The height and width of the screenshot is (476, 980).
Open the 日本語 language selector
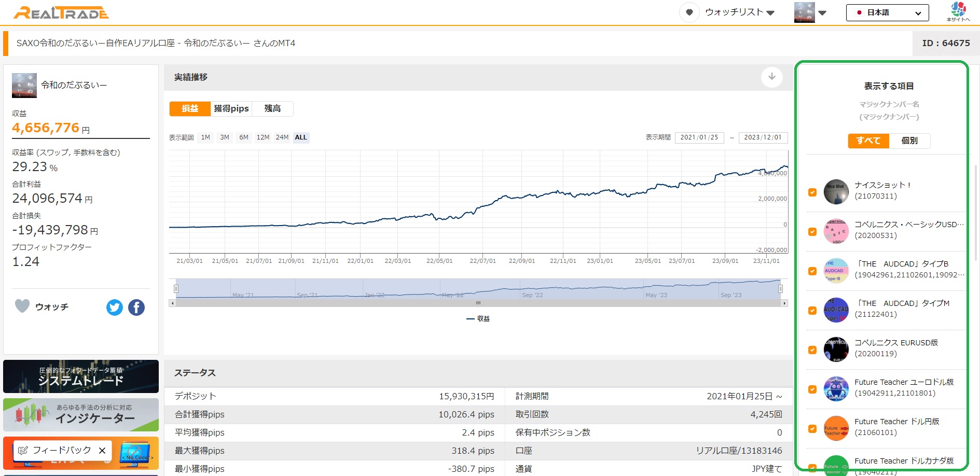point(887,12)
